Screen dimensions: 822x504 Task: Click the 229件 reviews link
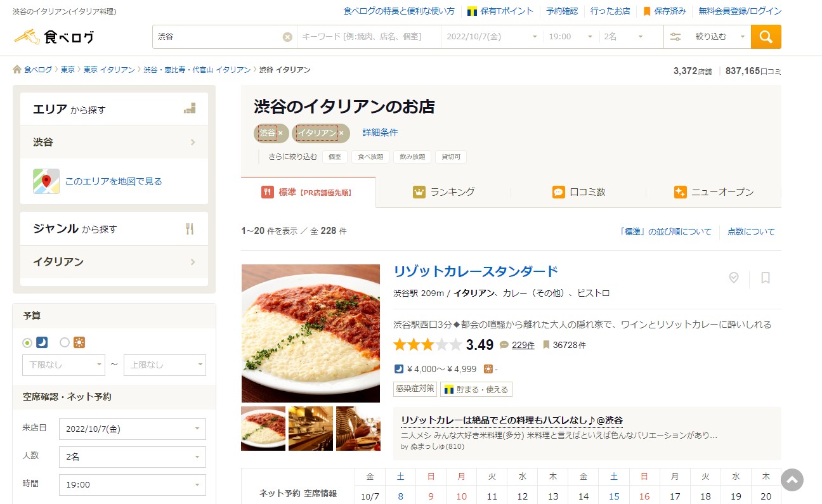point(523,346)
